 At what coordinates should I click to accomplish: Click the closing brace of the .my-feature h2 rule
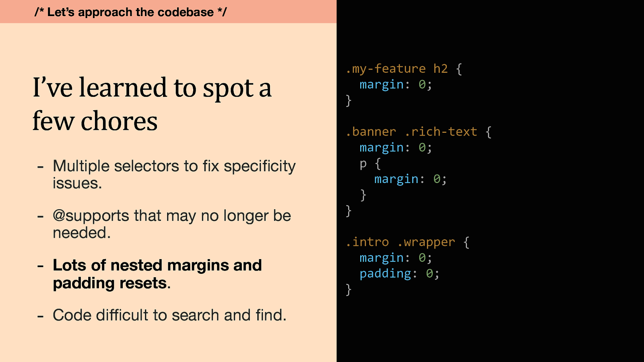pos(349,101)
